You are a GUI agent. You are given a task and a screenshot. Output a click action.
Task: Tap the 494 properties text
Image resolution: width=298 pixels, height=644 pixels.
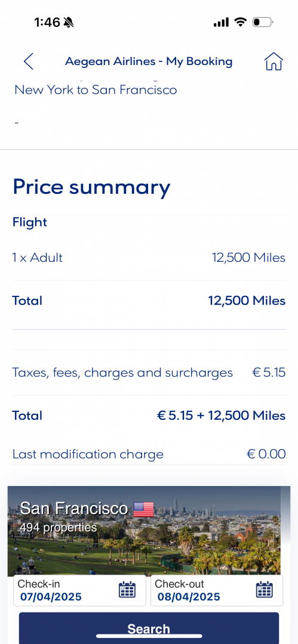point(58,527)
